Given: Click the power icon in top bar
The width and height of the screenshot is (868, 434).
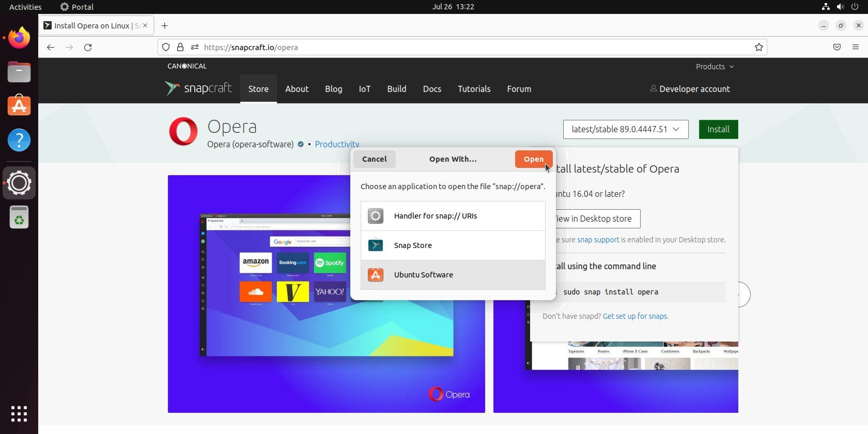Looking at the screenshot, I should coord(855,7).
